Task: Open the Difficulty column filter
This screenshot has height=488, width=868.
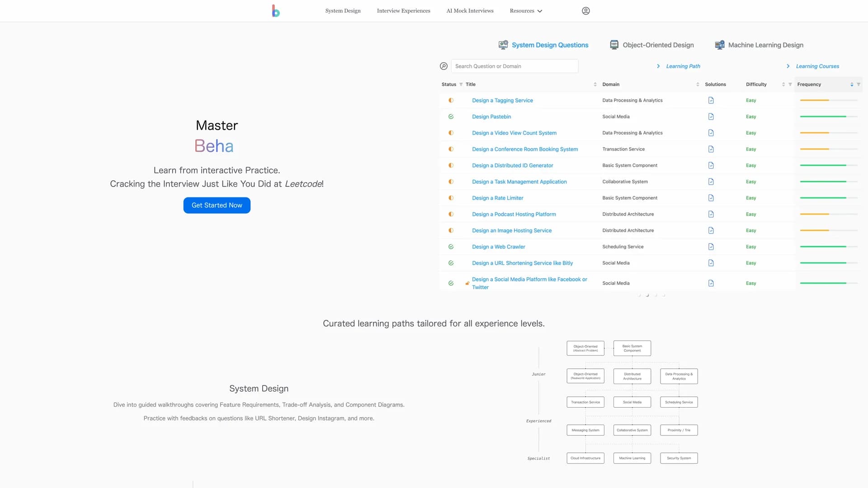Action: tap(790, 84)
